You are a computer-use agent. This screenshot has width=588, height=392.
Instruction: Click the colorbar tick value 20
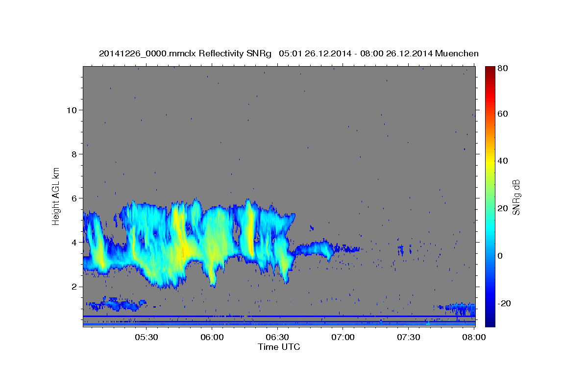pos(502,208)
